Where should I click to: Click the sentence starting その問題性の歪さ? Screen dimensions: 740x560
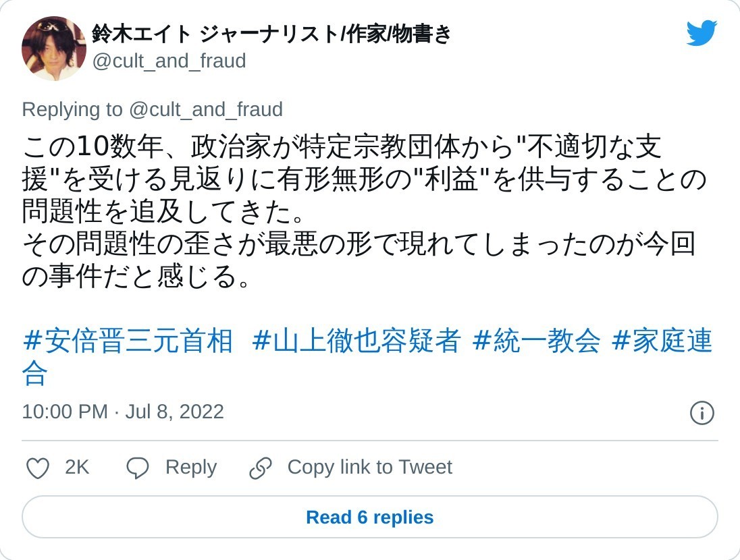[x=358, y=244]
